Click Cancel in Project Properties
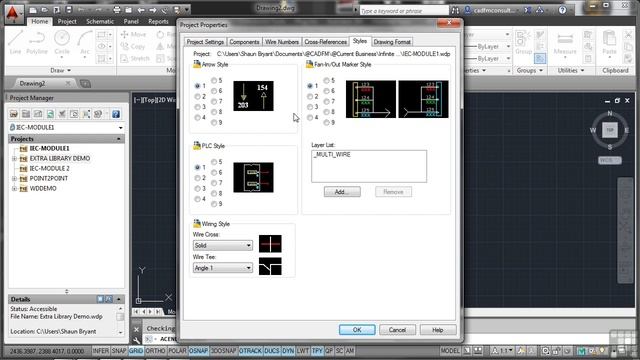 click(x=397, y=330)
